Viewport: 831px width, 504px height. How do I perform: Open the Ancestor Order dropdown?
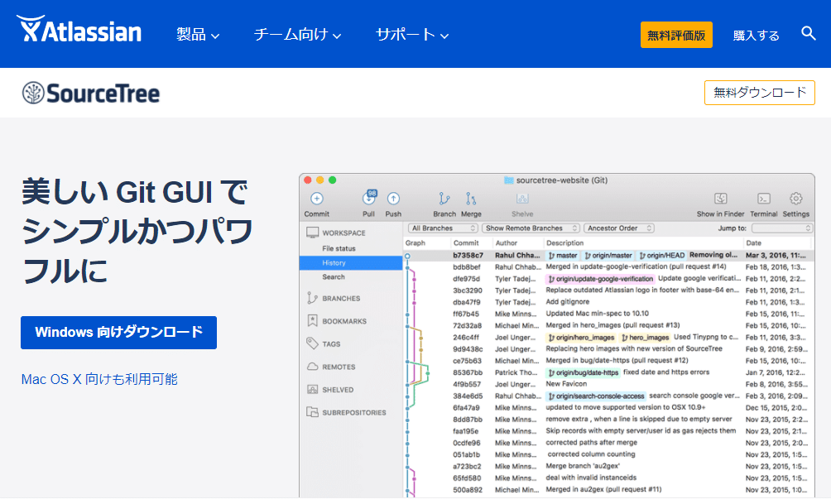pos(619,228)
